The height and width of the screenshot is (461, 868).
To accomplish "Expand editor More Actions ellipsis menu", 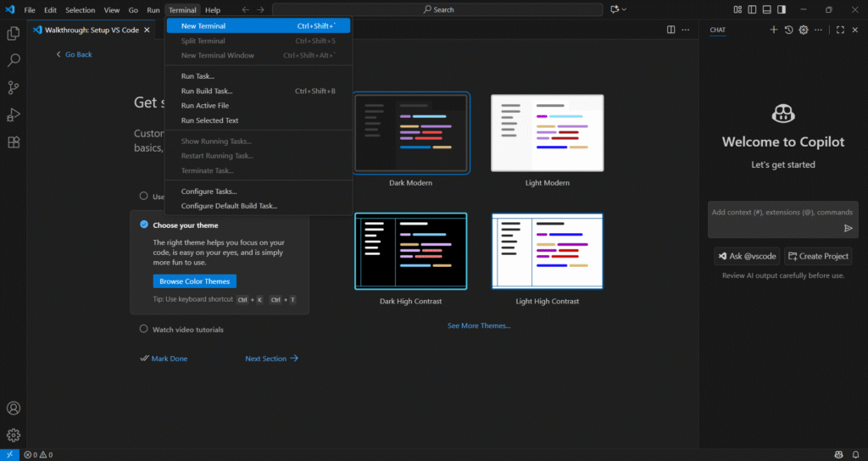I will coord(687,30).
